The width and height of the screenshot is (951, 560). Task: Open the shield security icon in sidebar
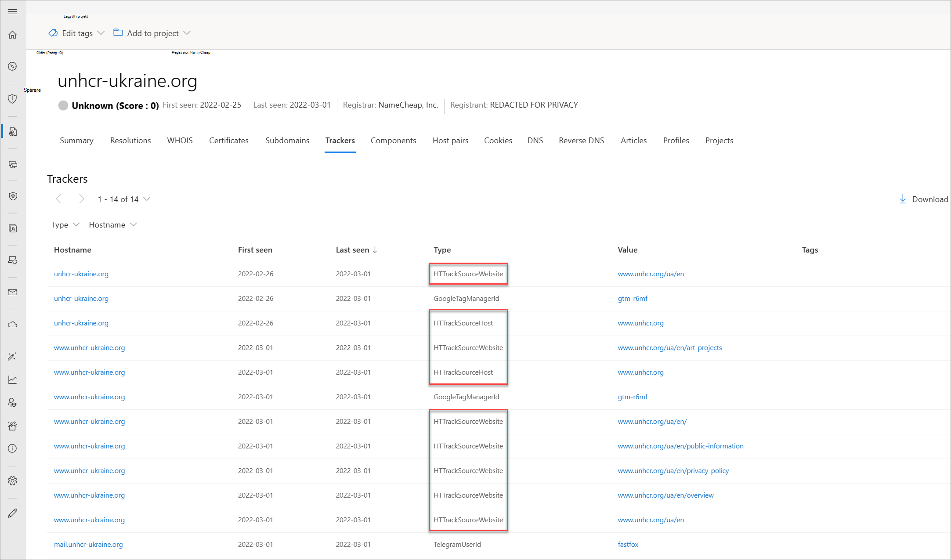point(13,99)
